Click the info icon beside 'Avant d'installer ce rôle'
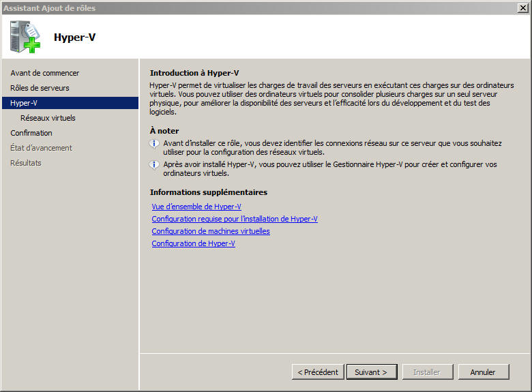Viewport: 532px width, 392px height. 154,144
